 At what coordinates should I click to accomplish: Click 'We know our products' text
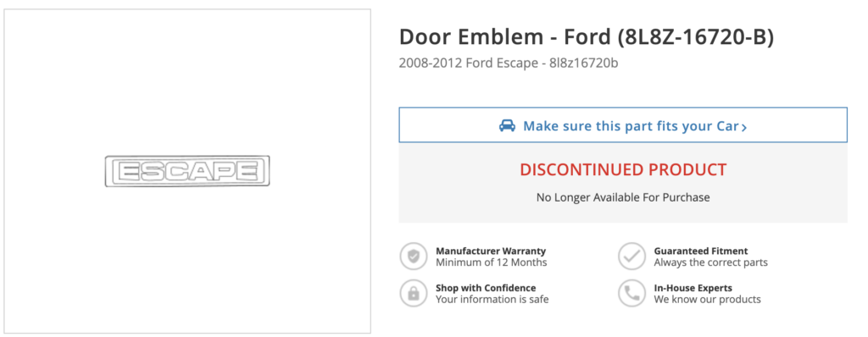coord(708,300)
